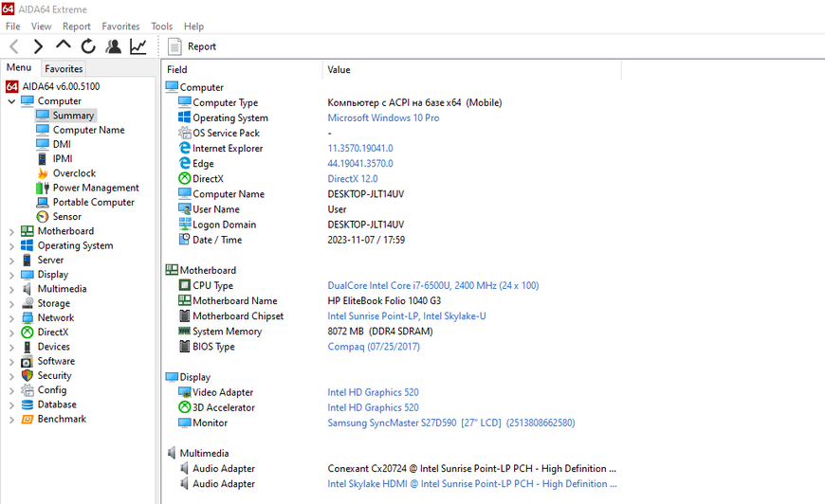This screenshot has width=825, height=504.
Task: Open the graph chart toolbar icon
Action: (x=138, y=46)
